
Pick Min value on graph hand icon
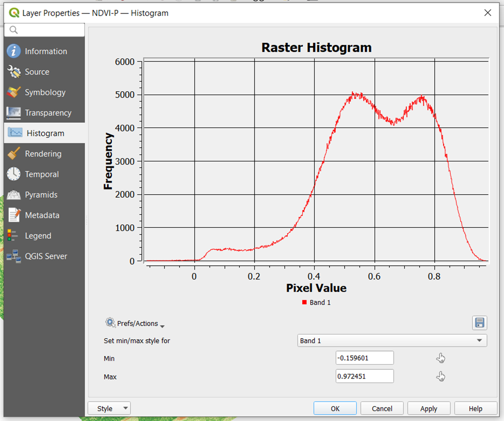coord(441,358)
